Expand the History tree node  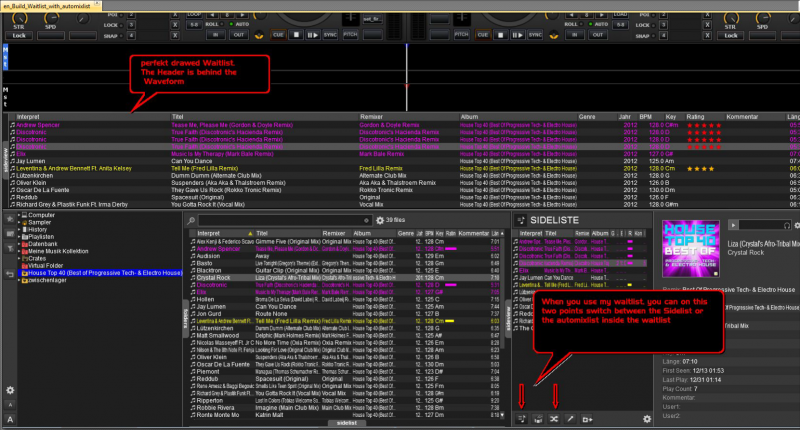point(19,230)
